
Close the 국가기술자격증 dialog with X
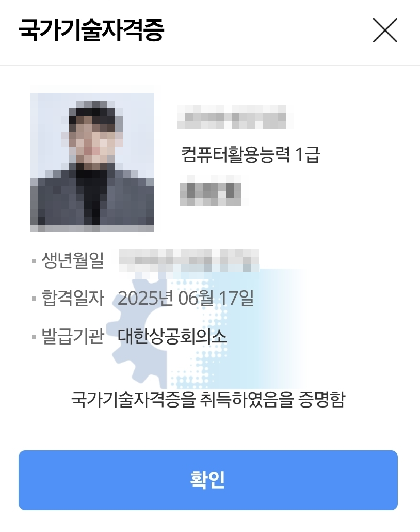[x=385, y=30]
